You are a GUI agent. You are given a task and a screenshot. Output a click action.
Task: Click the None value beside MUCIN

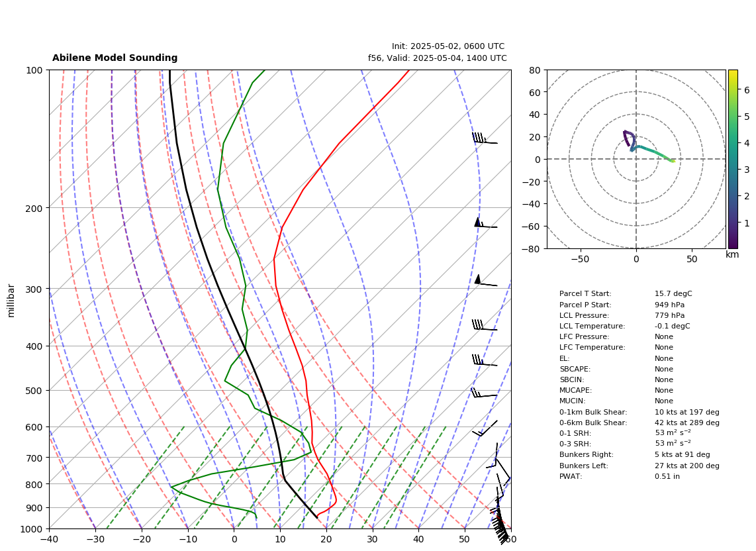click(664, 401)
